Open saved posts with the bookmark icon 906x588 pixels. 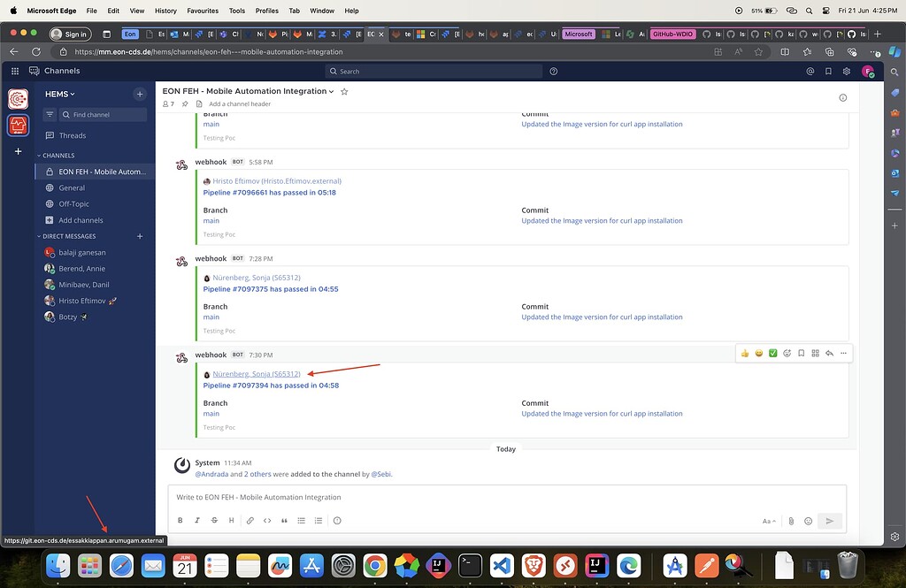pos(829,71)
